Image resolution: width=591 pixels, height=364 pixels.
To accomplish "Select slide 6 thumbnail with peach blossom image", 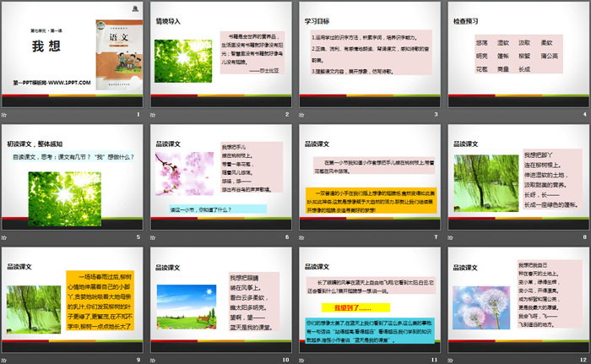I will [x=221, y=177].
